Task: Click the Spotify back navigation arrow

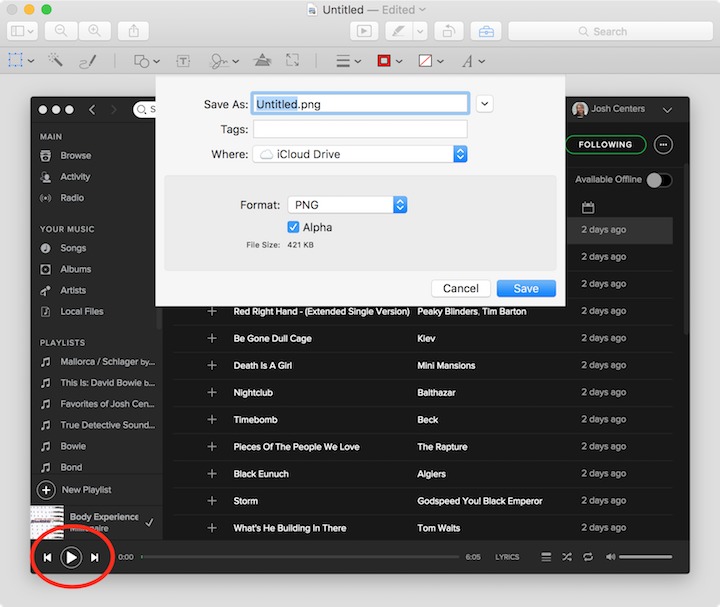Action: click(x=92, y=110)
